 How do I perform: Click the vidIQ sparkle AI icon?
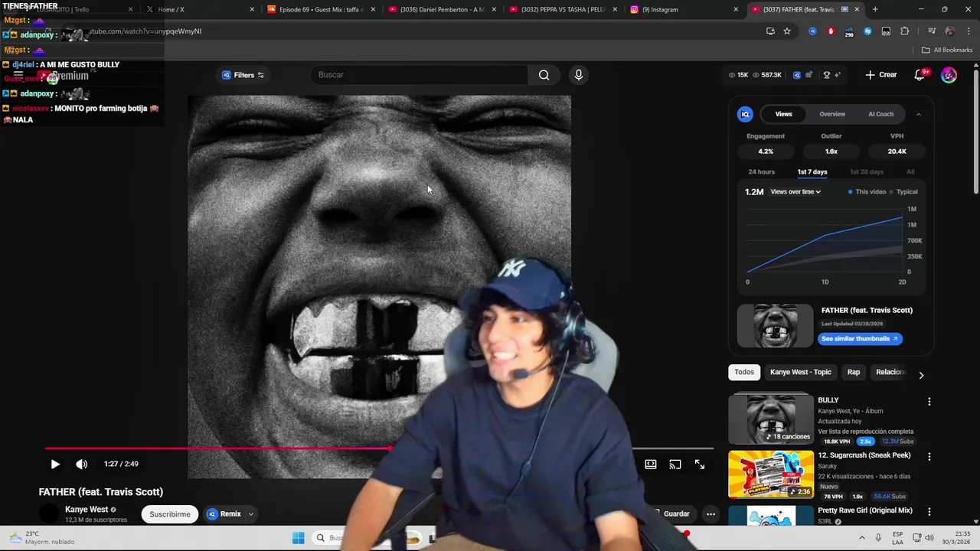[838, 75]
